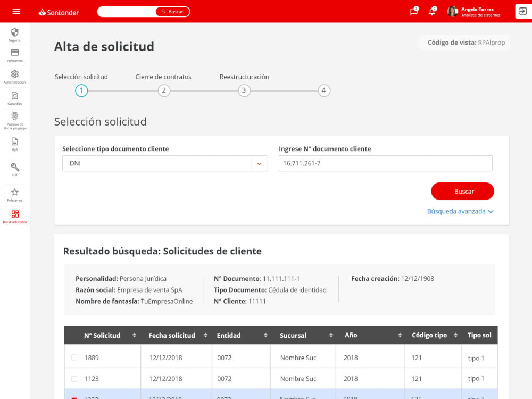Click Nombre de fantasía TuEmpresaOnline
This screenshot has width=532, height=399.
point(134,301)
